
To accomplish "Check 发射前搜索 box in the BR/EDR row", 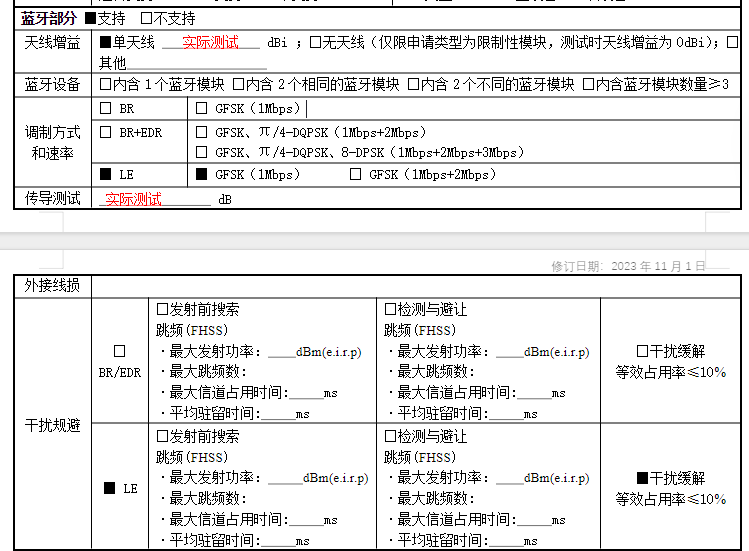I will (162, 310).
